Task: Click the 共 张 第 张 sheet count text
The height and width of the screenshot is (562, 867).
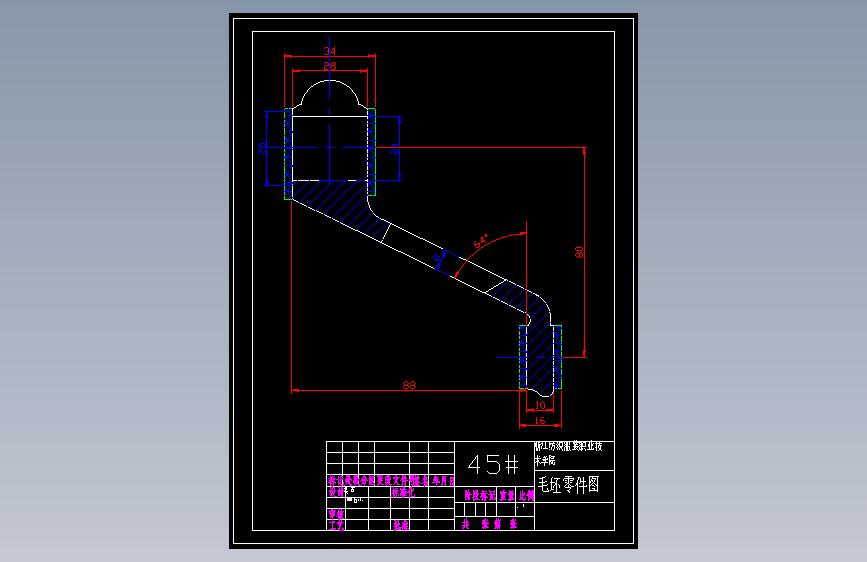Action: pyautogui.click(x=489, y=524)
